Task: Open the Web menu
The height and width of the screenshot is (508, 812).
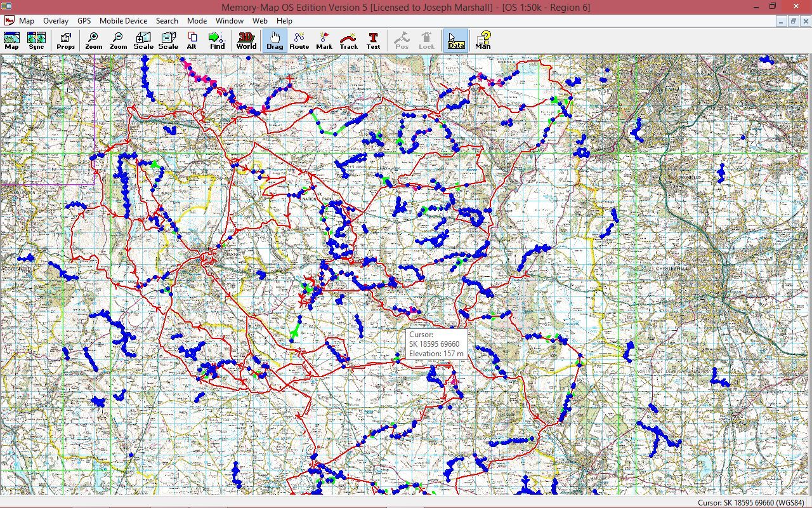Action: click(x=260, y=21)
